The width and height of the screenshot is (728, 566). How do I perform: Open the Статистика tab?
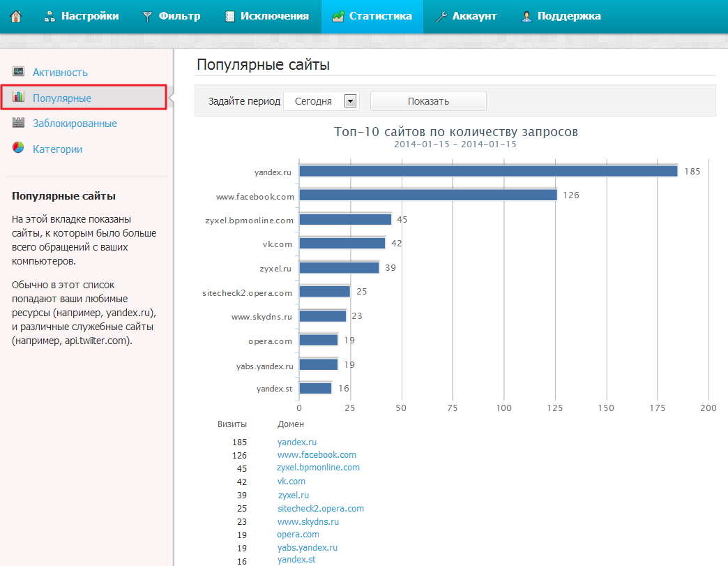372,16
